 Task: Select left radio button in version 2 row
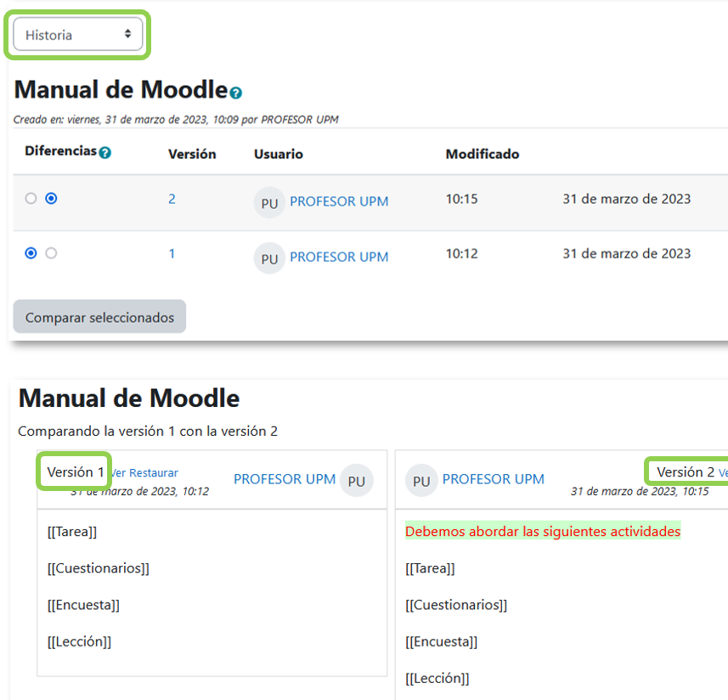31,199
